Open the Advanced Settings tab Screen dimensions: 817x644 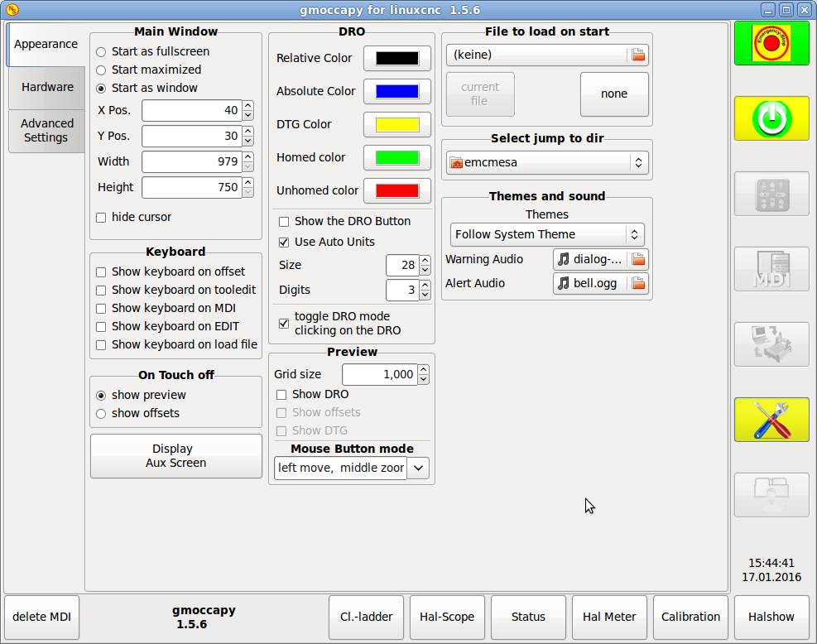(47, 131)
